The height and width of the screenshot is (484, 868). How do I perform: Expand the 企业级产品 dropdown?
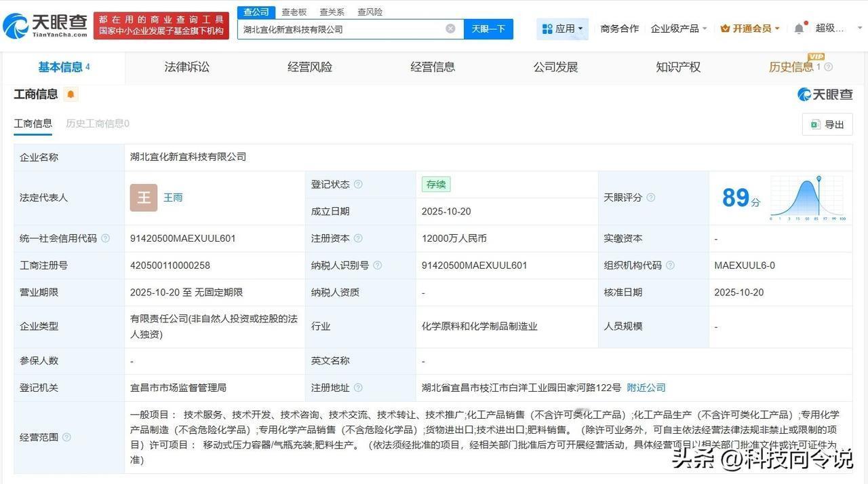click(x=679, y=29)
